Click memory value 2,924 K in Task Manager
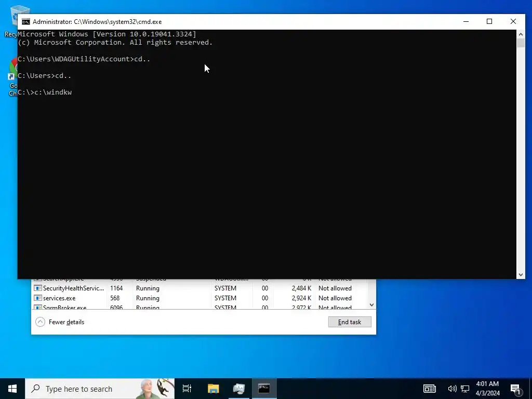Image resolution: width=532 pixels, height=399 pixels. point(301,298)
